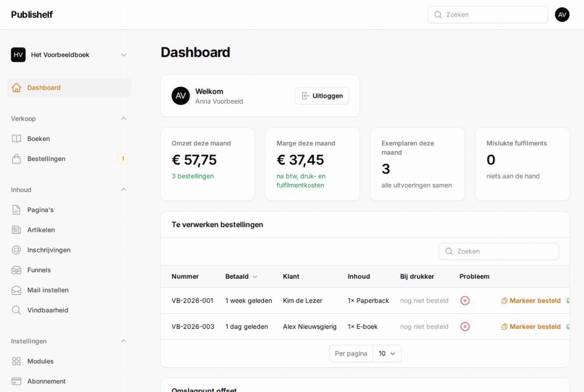Go to Boeken in sidebar
This screenshot has width=584, height=392.
tap(69, 139)
